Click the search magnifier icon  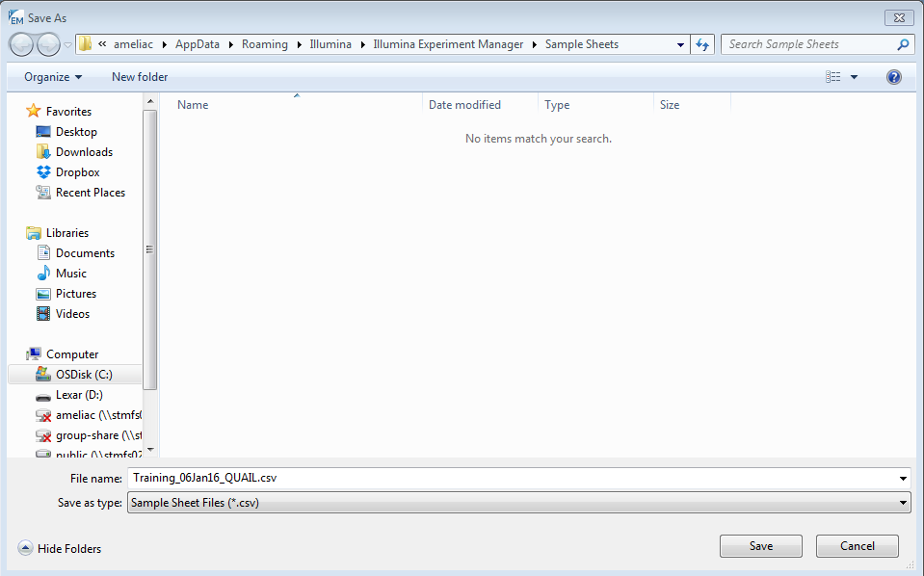pyautogui.click(x=902, y=44)
